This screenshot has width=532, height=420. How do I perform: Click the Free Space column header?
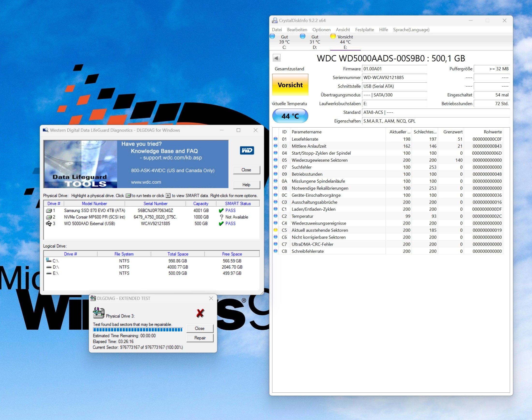[232, 254]
